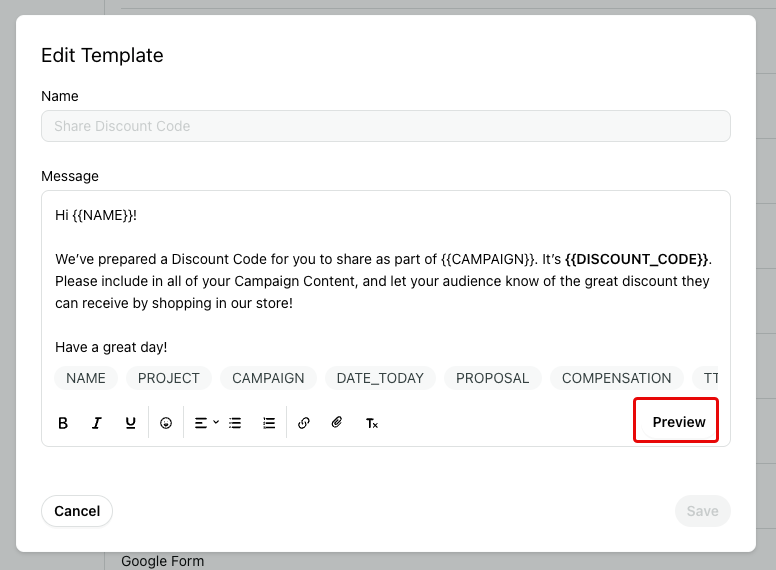Insert the CAMPAIGN variable chip

[x=268, y=378]
